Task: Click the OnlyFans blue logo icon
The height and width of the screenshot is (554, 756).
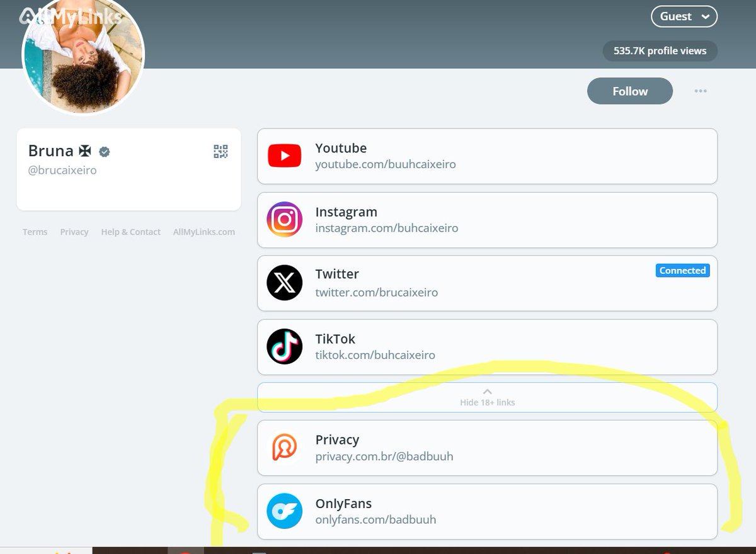Action: tap(284, 511)
